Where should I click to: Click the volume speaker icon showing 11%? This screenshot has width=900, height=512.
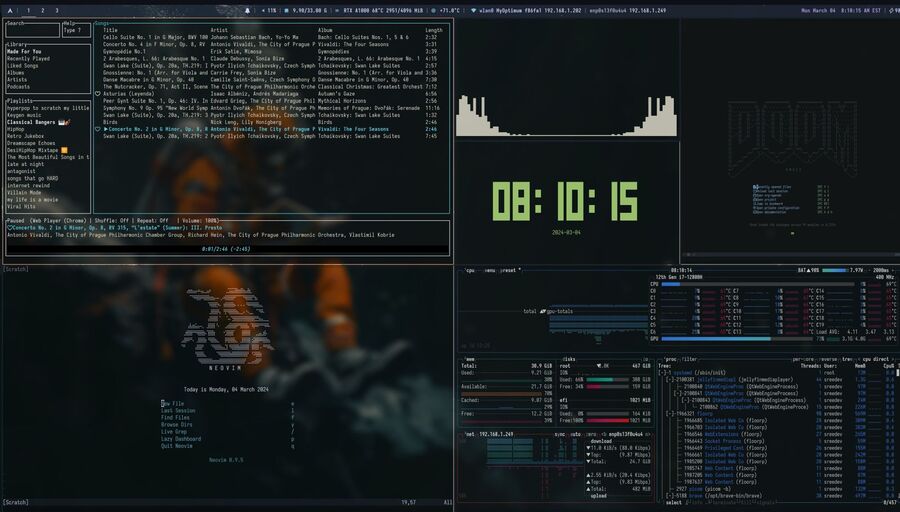pos(263,10)
